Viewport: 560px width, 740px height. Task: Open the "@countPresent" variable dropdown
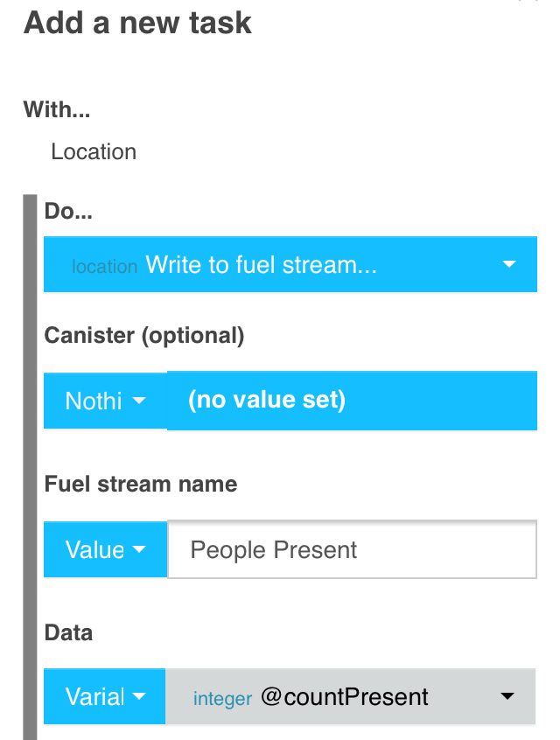tap(350, 696)
